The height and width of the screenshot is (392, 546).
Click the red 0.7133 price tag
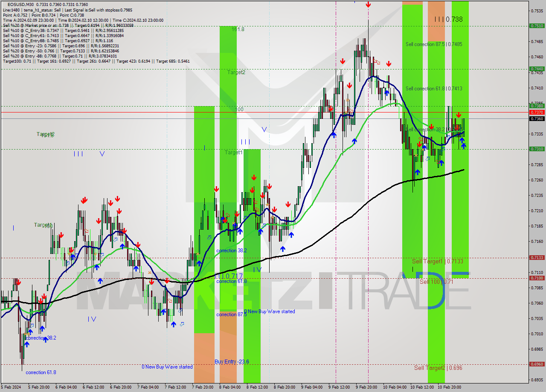[x=536, y=257]
